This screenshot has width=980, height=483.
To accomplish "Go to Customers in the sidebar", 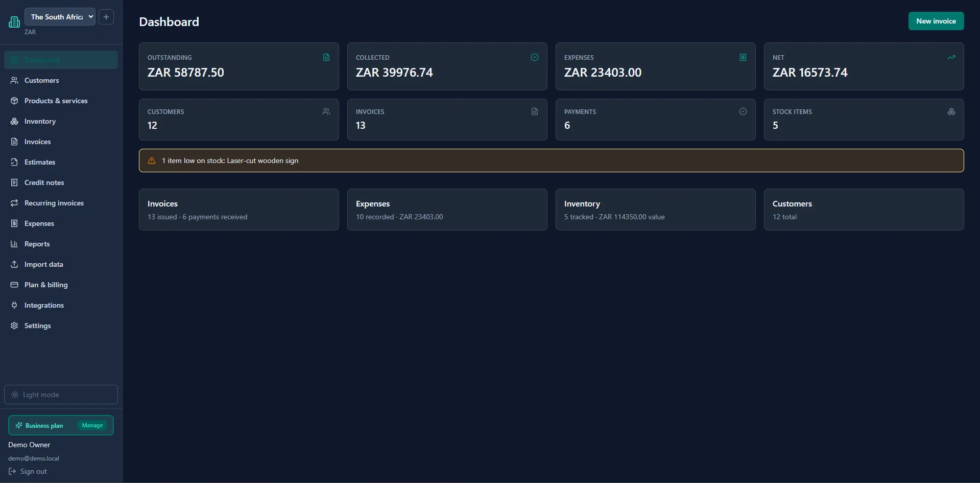I will pyautogui.click(x=61, y=80).
